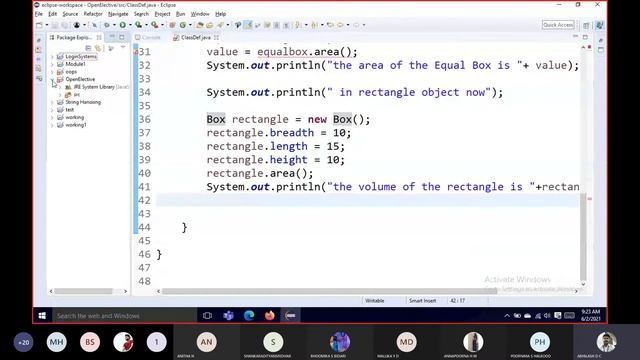Click the Debug bug icon in toolbar
This screenshot has height=360, width=640.
[x=107, y=25]
